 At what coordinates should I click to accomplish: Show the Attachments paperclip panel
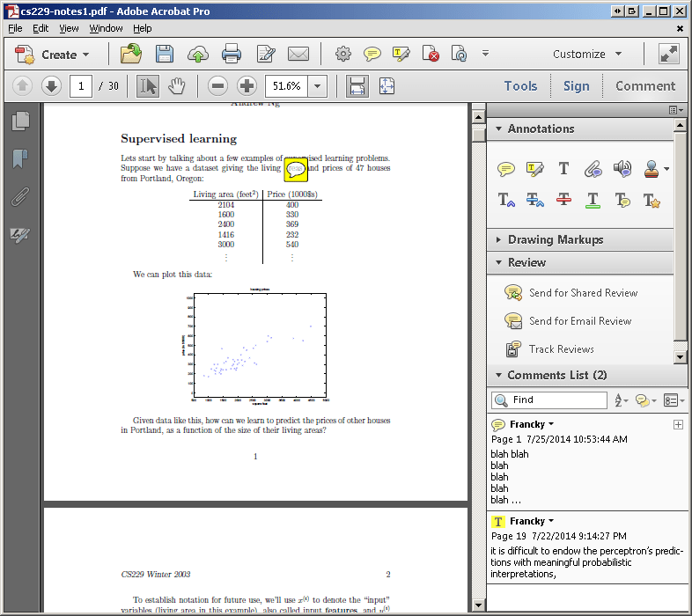point(20,197)
